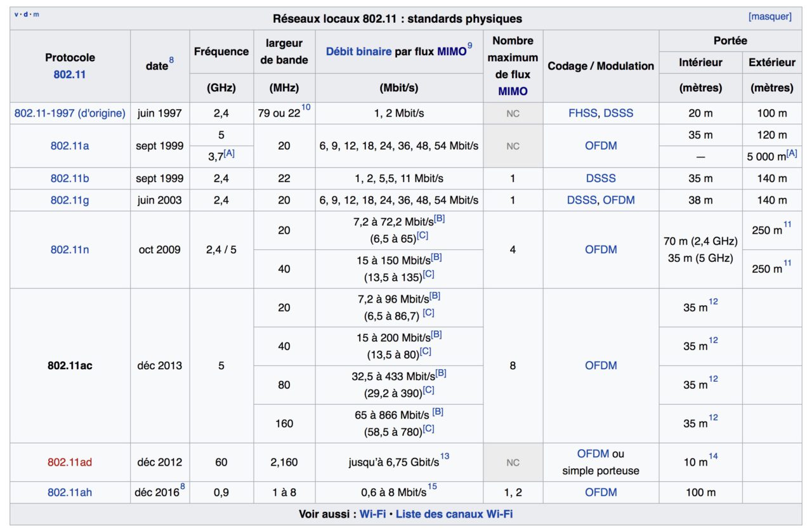Open the 'd' discussion template link

coord(25,14)
